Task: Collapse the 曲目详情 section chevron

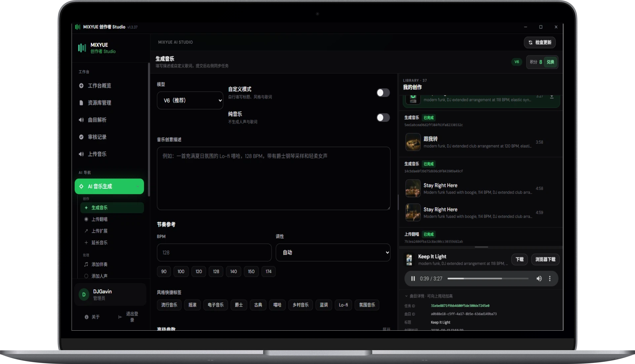Action: [406, 296]
